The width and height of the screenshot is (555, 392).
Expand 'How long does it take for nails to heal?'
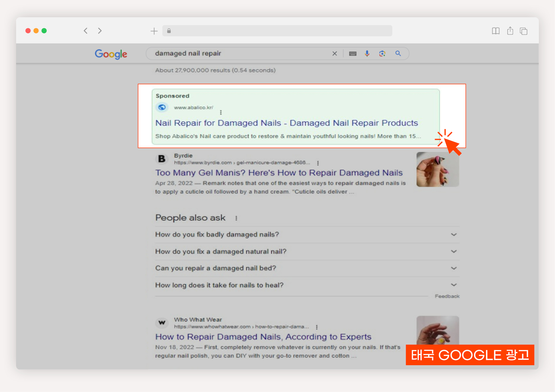[307, 285]
